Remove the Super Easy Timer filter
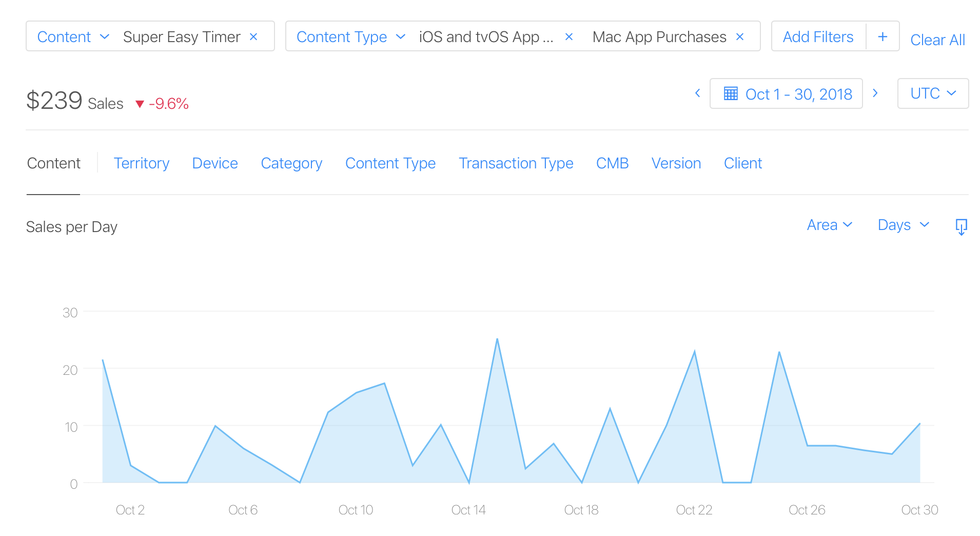This screenshot has width=980, height=536. pyautogui.click(x=253, y=36)
